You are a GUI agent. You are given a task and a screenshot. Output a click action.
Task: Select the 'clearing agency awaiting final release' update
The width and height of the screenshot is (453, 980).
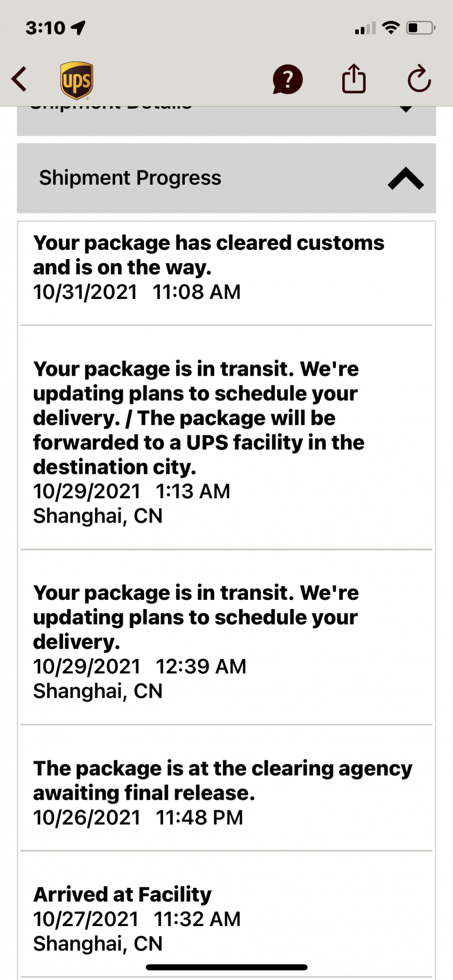[x=223, y=780]
